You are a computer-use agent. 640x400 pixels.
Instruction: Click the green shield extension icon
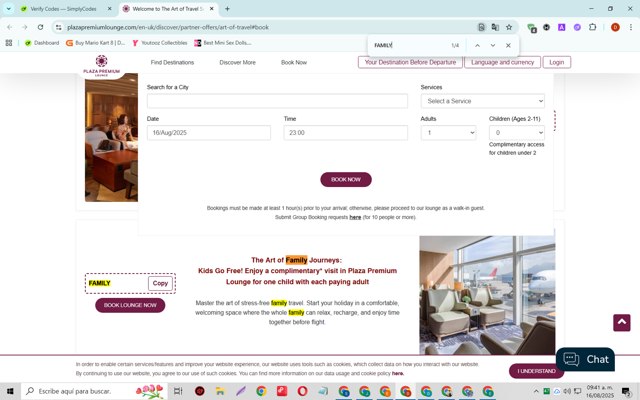pyautogui.click(x=531, y=28)
